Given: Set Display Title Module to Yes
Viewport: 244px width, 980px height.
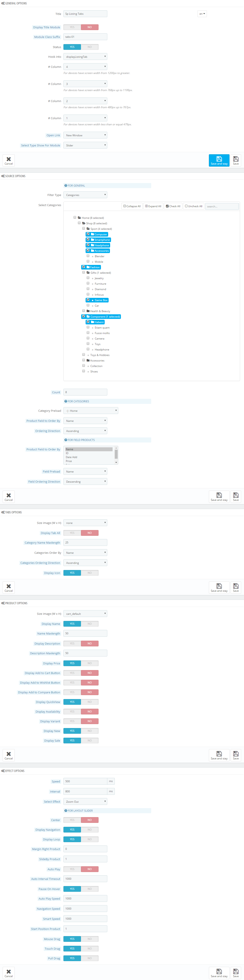Looking at the screenshot, I should [72, 27].
